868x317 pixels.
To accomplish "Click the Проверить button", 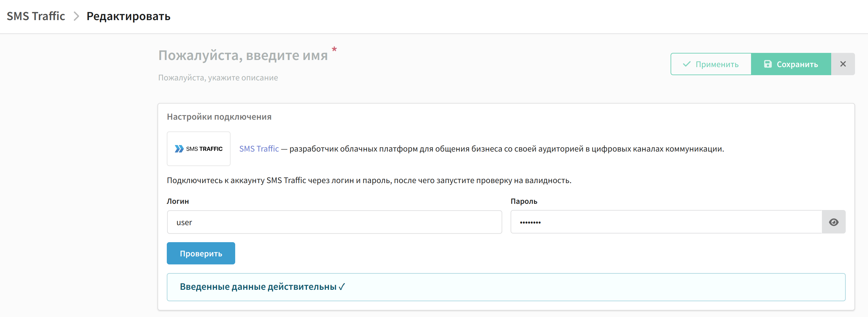I will point(201,253).
